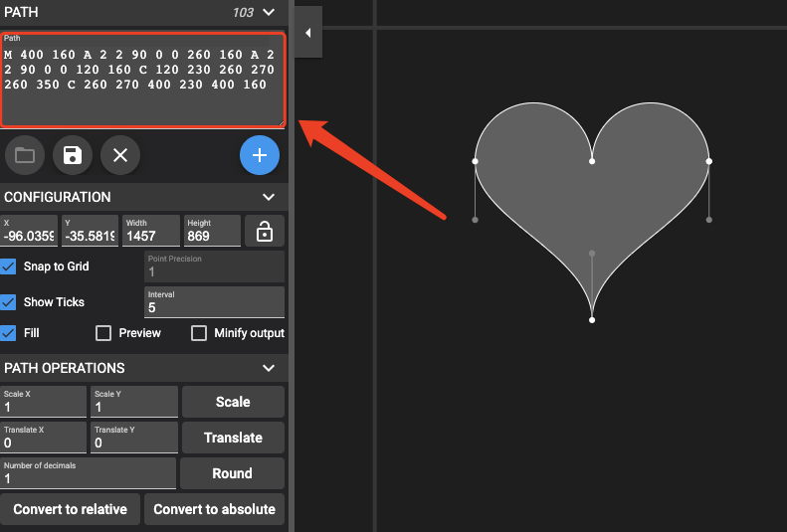Click Convert to absolute

(x=214, y=509)
